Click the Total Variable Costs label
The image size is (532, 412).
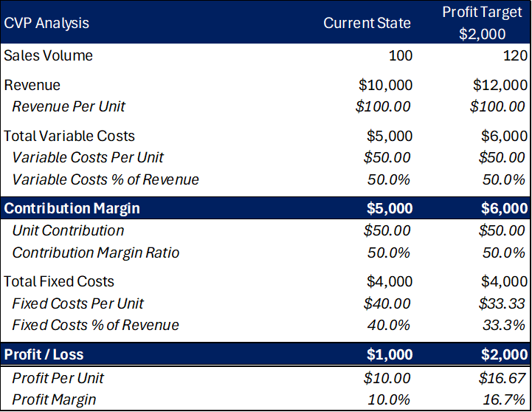point(69,136)
